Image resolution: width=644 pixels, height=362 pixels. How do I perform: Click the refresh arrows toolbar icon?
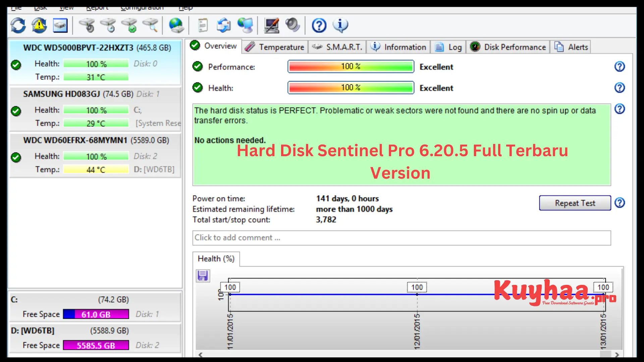[x=18, y=25]
